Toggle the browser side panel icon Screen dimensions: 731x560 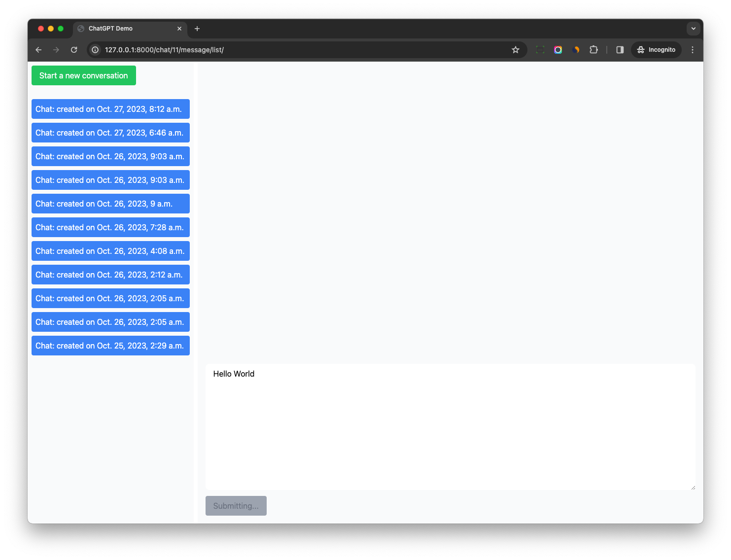click(620, 50)
